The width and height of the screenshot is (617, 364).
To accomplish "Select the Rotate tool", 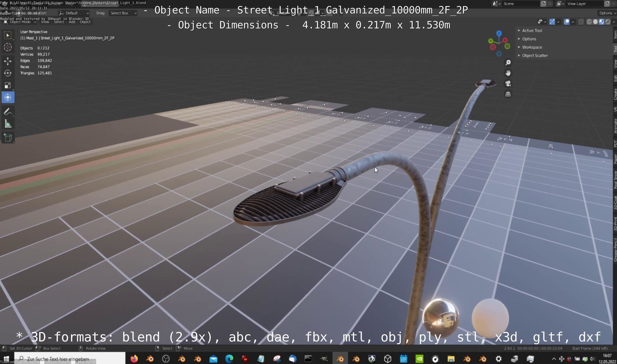I will [x=8, y=73].
